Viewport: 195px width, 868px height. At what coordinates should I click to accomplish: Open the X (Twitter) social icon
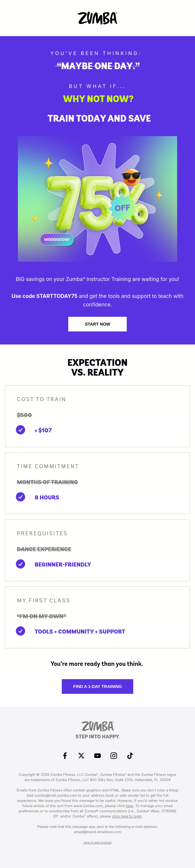81,756
